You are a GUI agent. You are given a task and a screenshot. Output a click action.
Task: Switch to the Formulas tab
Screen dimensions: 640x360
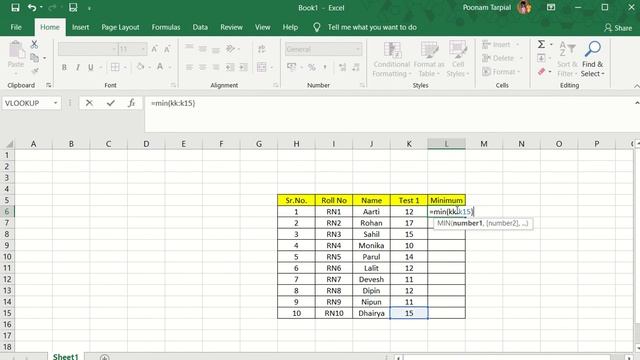[166, 27]
